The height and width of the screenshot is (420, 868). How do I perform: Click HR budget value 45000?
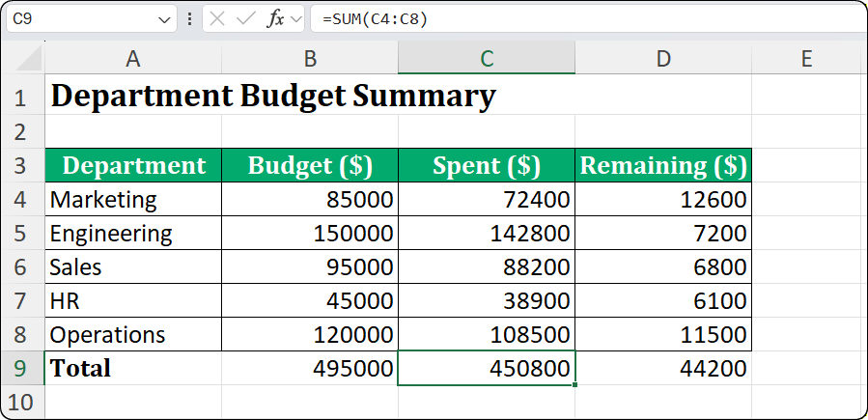tap(310, 300)
